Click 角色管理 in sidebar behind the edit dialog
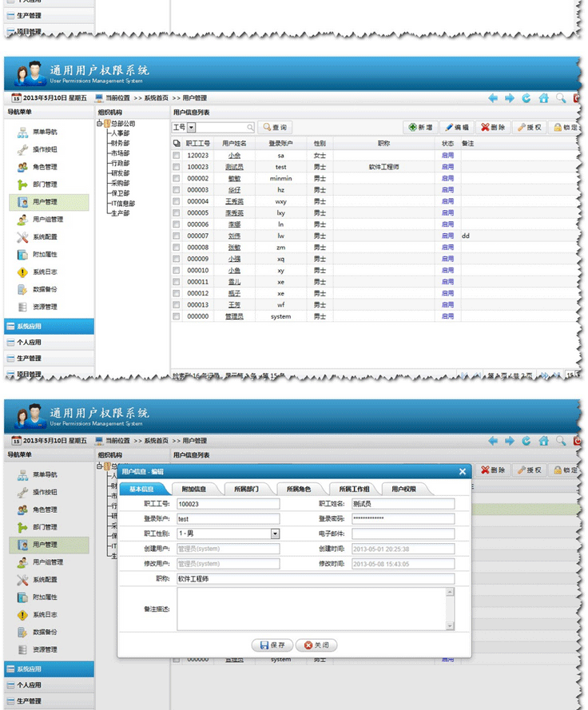Screen dimensions: 588x710 [x=38, y=510]
